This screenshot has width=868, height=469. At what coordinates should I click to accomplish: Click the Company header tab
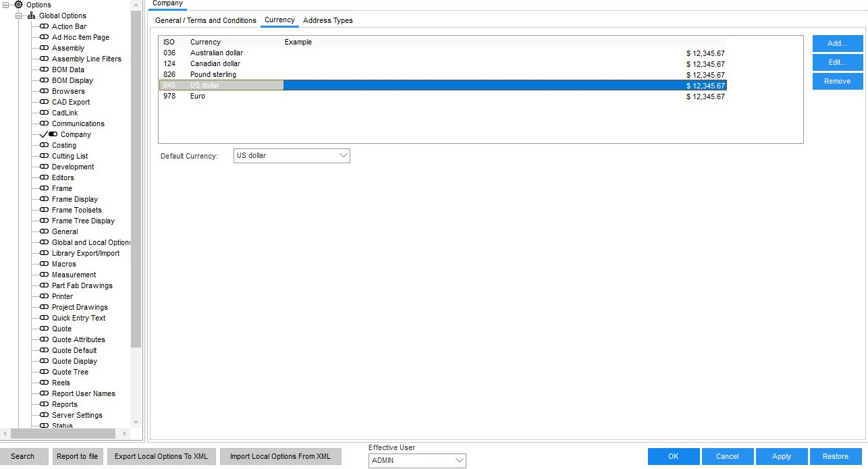[x=167, y=4]
